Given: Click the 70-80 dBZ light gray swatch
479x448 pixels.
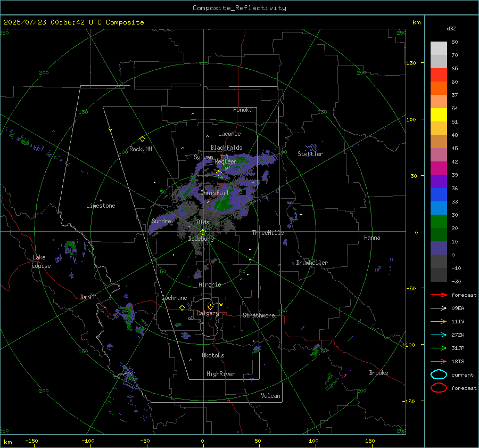Looking at the screenshot, I should 439,48.
